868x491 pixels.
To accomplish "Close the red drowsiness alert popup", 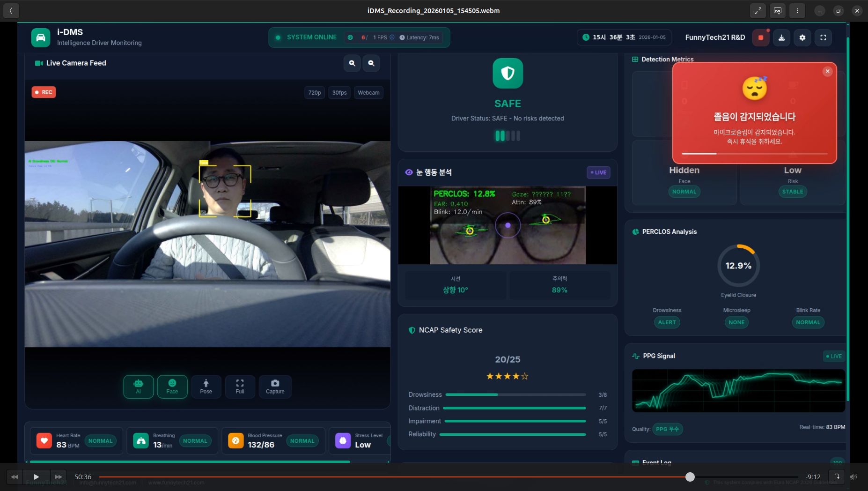I will pyautogui.click(x=827, y=71).
